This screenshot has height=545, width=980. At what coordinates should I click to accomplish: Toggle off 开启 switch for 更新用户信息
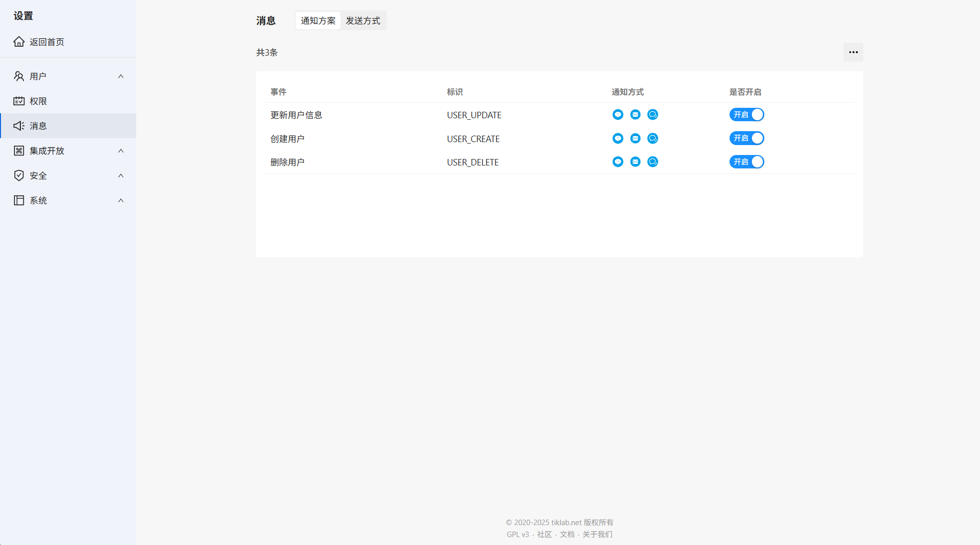[x=746, y=115]
